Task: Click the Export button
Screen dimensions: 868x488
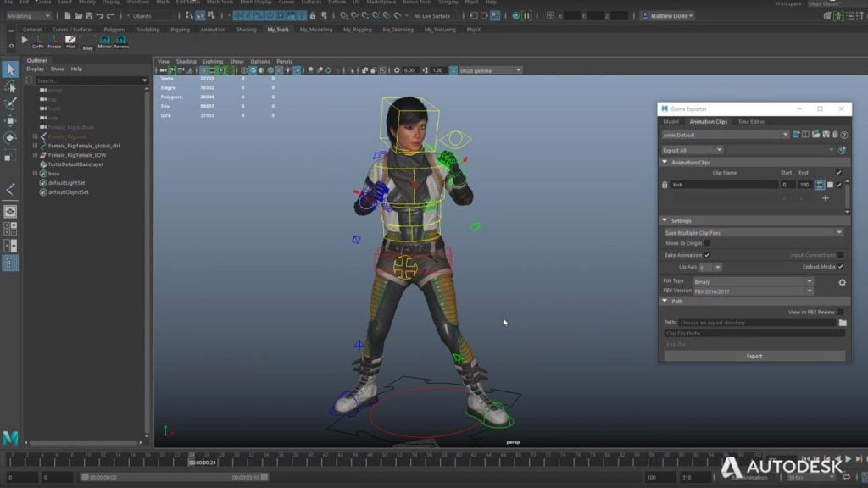Action: (754, 357)
